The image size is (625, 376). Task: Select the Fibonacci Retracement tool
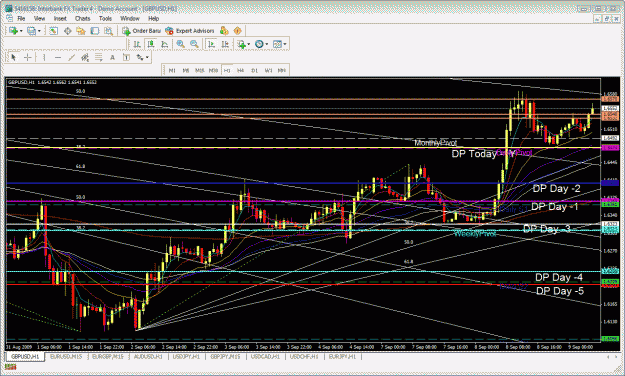click(98, 58)
